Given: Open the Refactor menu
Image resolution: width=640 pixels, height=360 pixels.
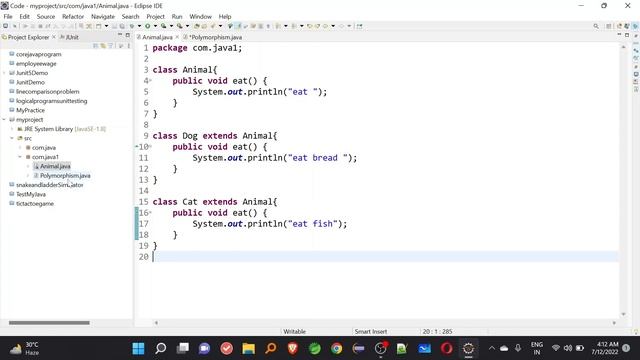Looking at the screenshot, I should coord(73,16).
